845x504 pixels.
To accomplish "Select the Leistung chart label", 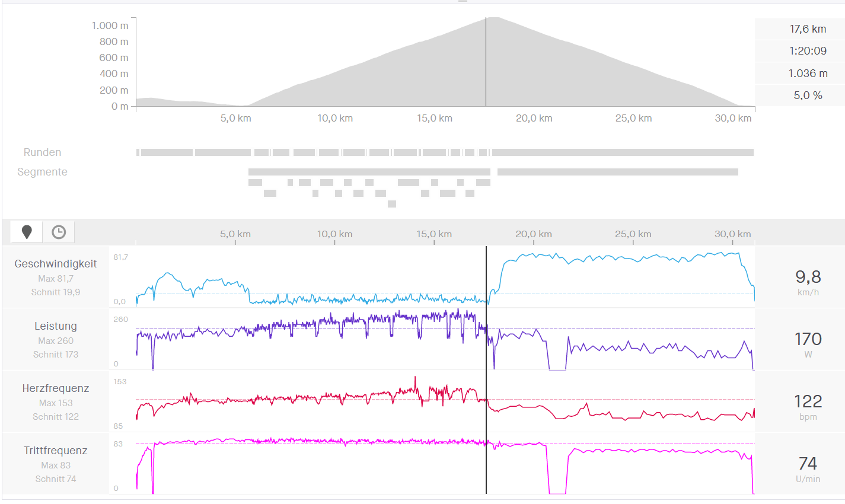I will (x=56, y=326).
